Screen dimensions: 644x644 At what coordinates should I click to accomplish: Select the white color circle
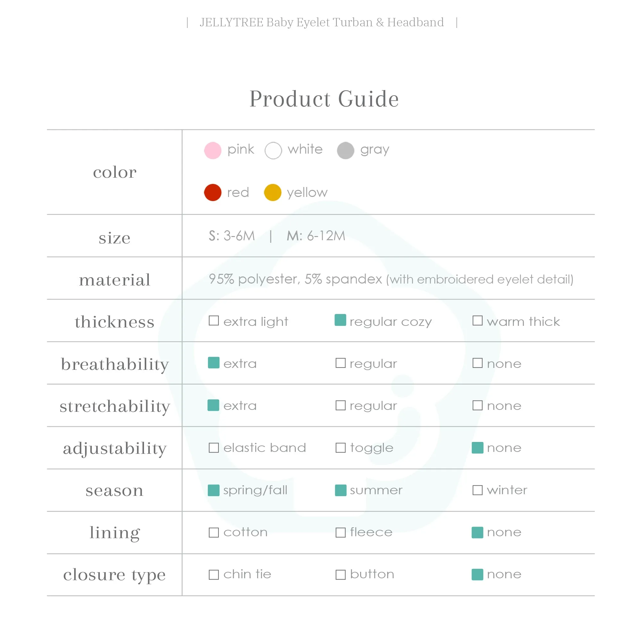(x=273, y=150)
